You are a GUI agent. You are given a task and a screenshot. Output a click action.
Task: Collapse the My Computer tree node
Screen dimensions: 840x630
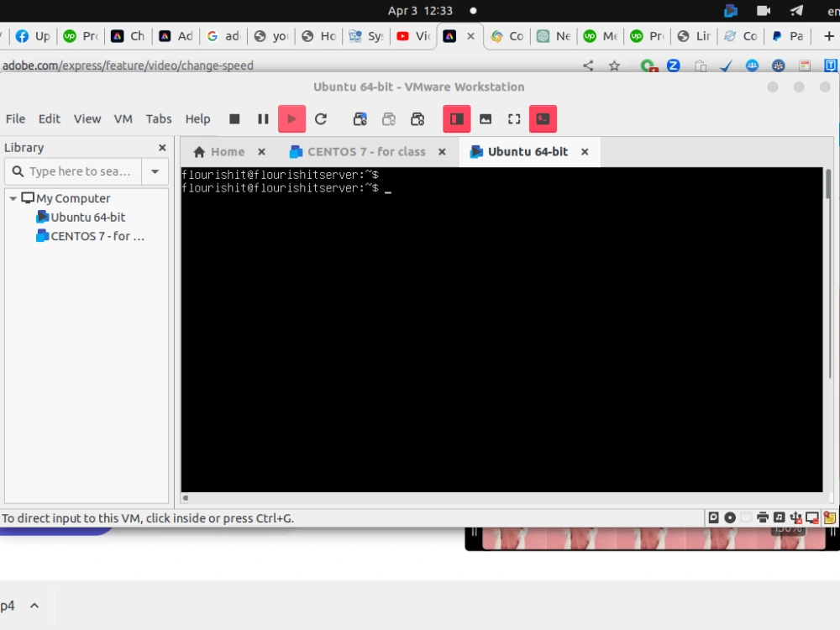pos(13,198)
